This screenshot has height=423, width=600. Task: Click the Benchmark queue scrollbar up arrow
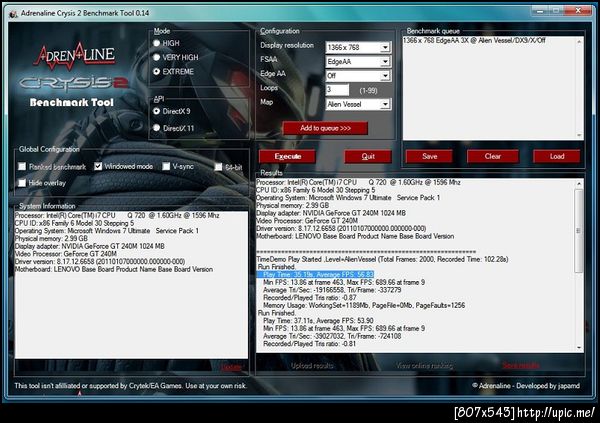point(579,41)
